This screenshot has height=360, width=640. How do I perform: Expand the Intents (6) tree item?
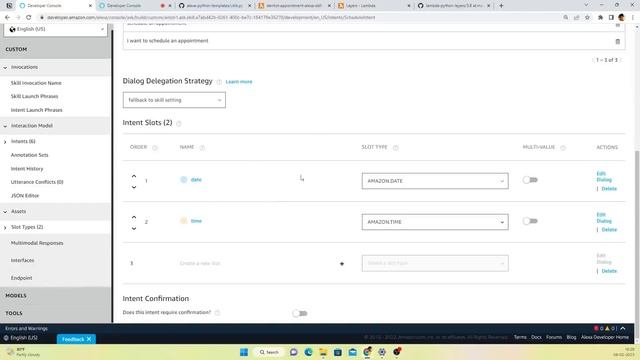tap(5, 142)
